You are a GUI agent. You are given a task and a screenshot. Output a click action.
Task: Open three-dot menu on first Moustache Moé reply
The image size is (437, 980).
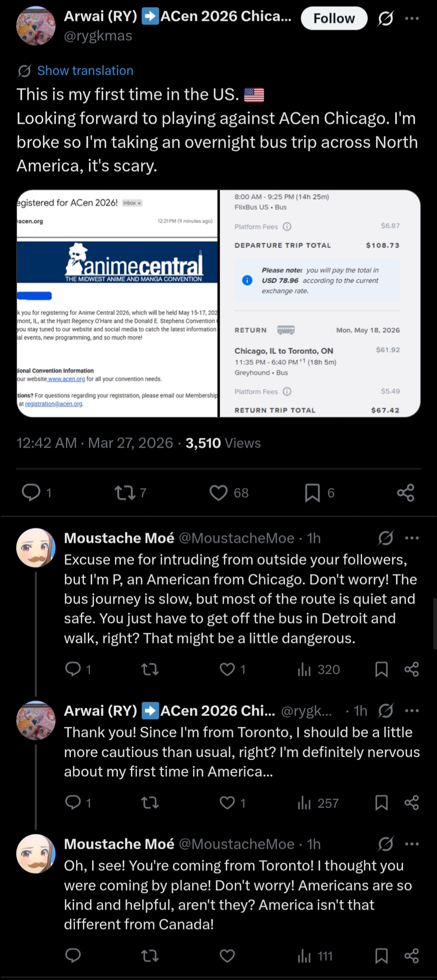(x=412, y=538)
